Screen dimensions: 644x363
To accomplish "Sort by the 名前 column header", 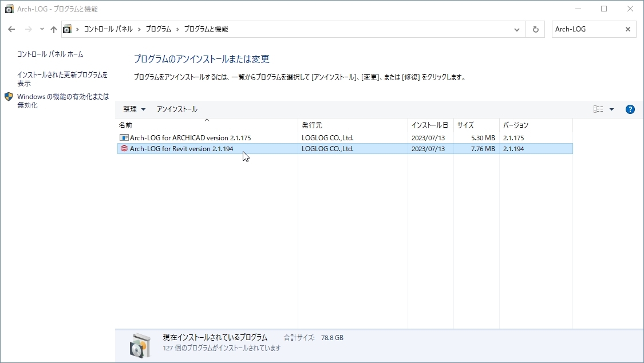I will coord(207,125).
